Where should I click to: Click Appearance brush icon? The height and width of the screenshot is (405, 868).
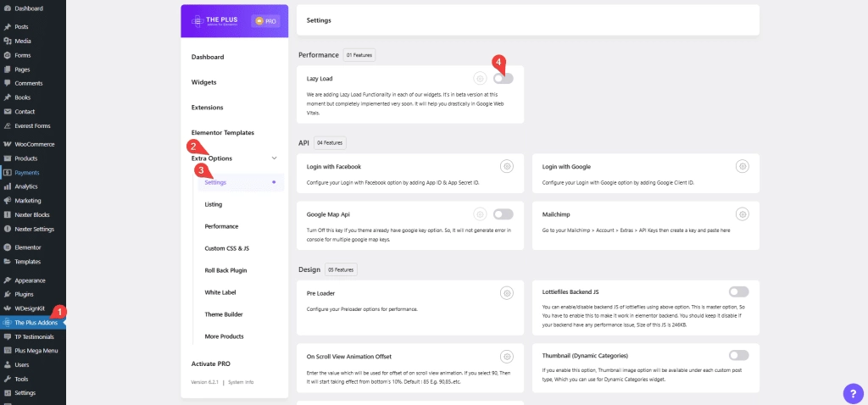click(x=7, y=280)
